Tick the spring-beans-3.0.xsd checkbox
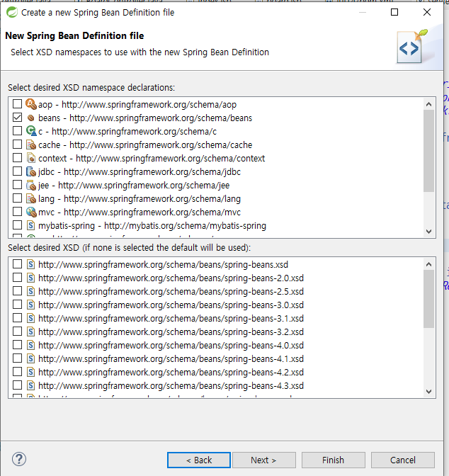The height and width of the screenshot is (476, 449). pos(17,304)
